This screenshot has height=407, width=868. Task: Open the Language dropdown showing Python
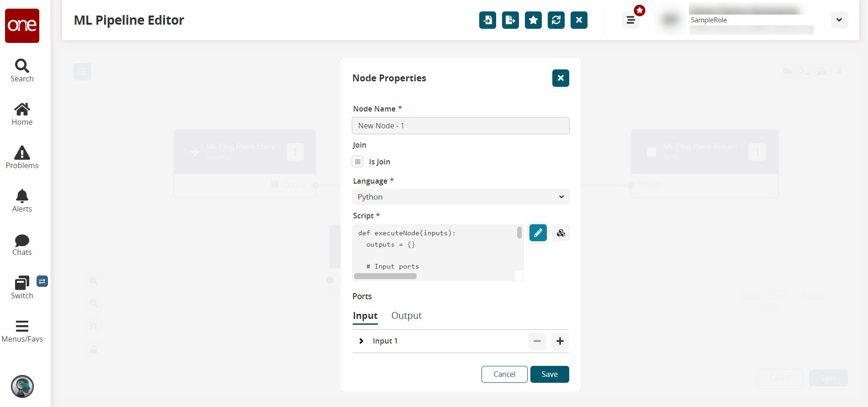(x=460, y=197)
